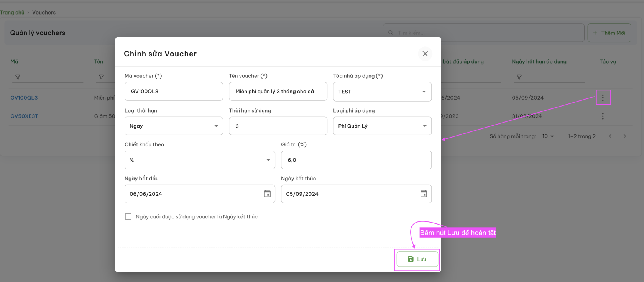Screen dimensions: 644x282
Task: Change rows per page dropdown
Action: (548, 136)
